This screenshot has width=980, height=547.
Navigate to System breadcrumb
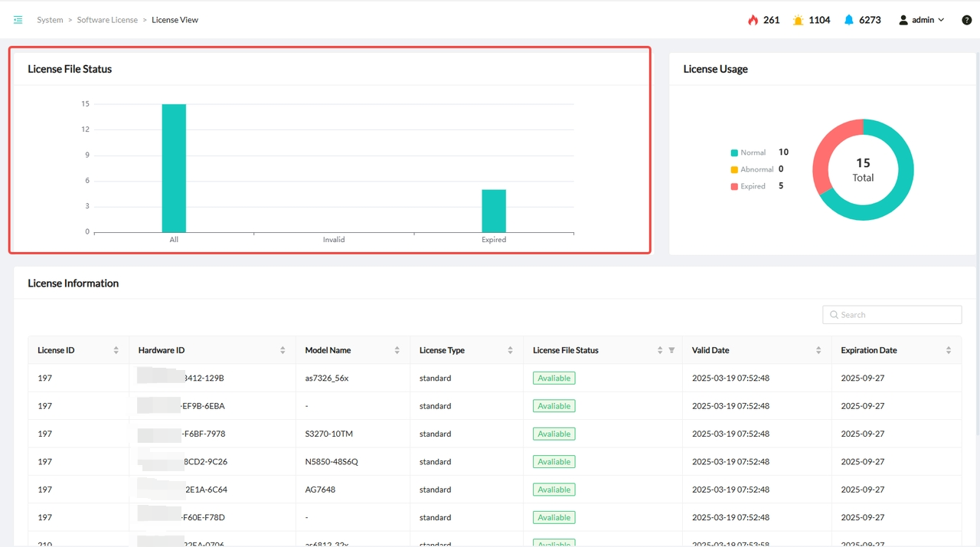[50, 20]
